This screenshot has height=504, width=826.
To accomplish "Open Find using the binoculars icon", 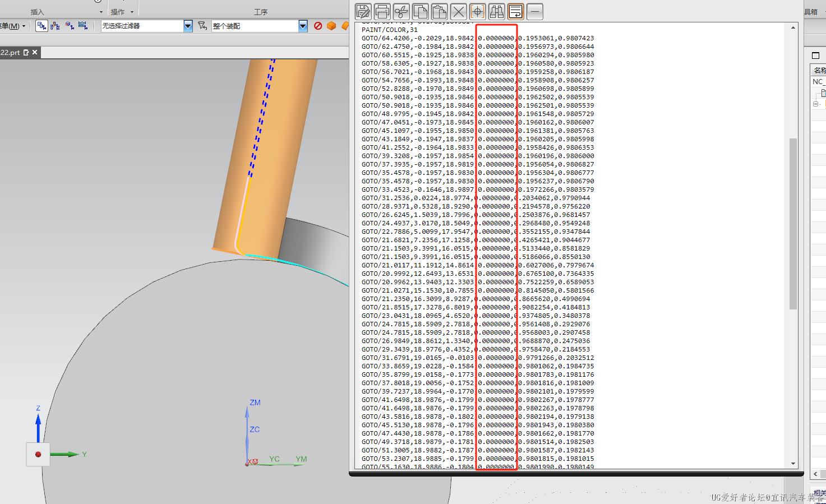I will (x=497, y=11).
